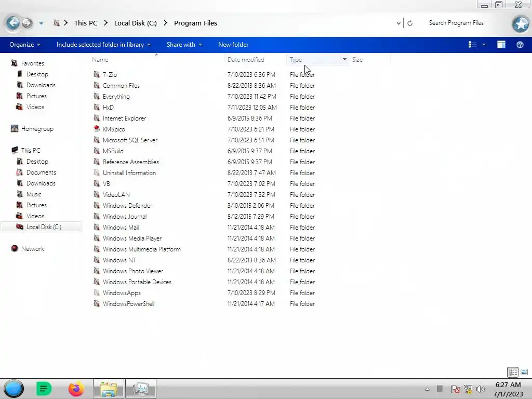Open the Help question mark icon
This screenshot has height=399, width=532.
click(x=520, y=45)
